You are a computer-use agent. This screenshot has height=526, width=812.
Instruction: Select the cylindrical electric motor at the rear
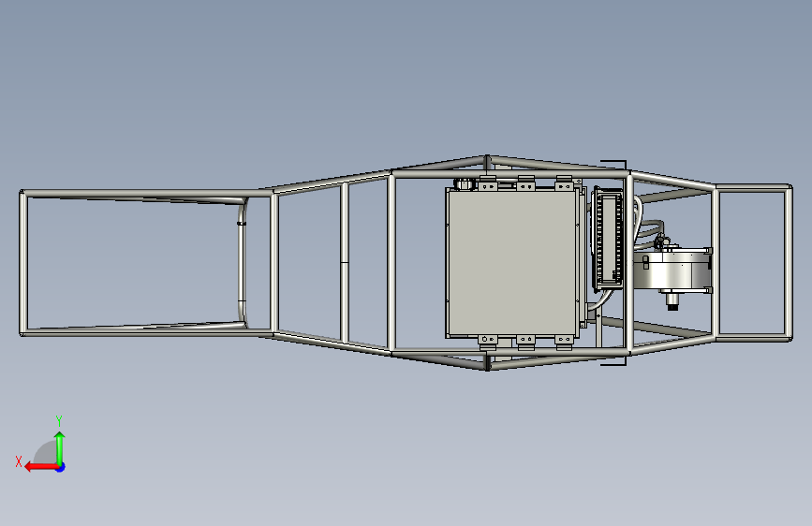(x=672, y=270)
